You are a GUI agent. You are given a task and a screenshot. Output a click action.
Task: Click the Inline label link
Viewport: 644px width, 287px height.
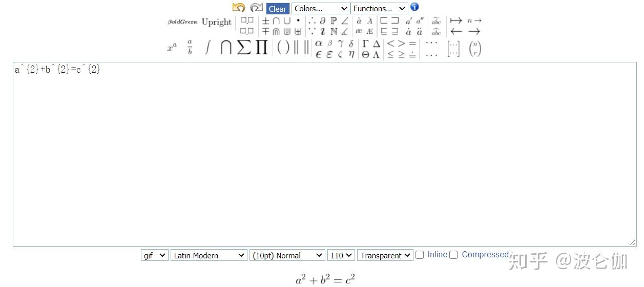tap(437, 254)
